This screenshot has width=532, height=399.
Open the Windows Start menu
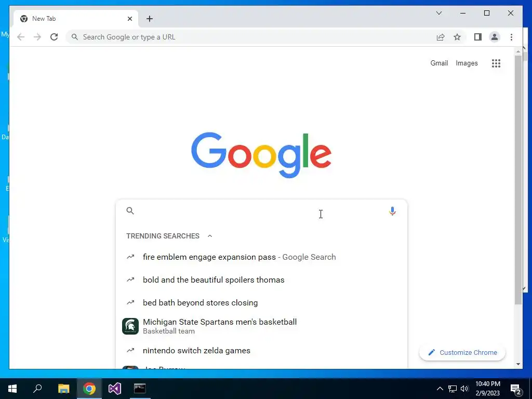point(12,389)
